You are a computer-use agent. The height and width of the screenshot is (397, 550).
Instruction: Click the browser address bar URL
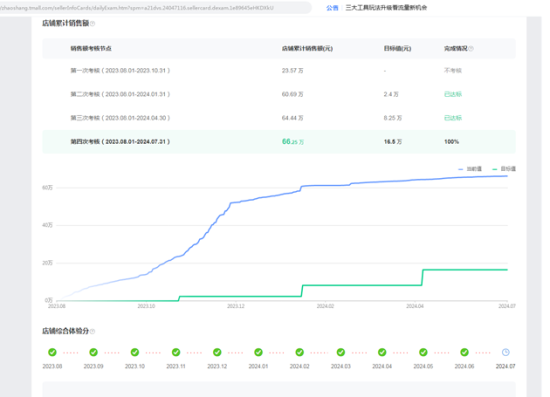[x=153, y=8]
